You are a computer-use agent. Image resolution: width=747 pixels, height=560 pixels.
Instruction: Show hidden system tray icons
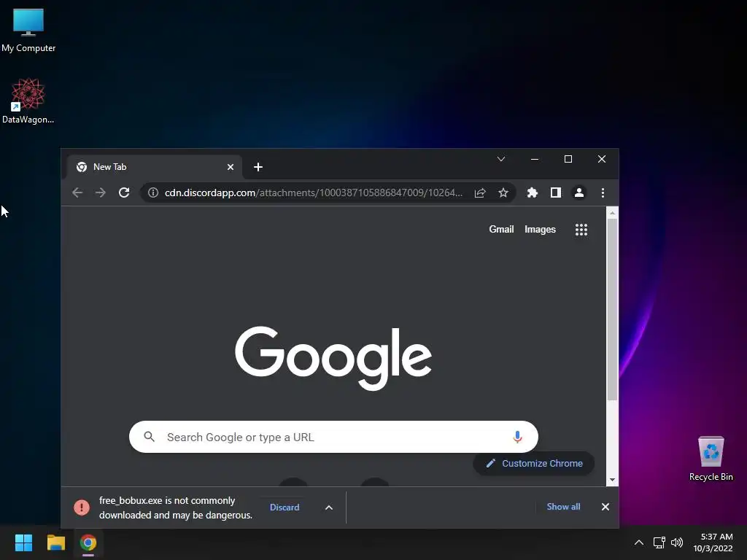(x=639, y=542)
